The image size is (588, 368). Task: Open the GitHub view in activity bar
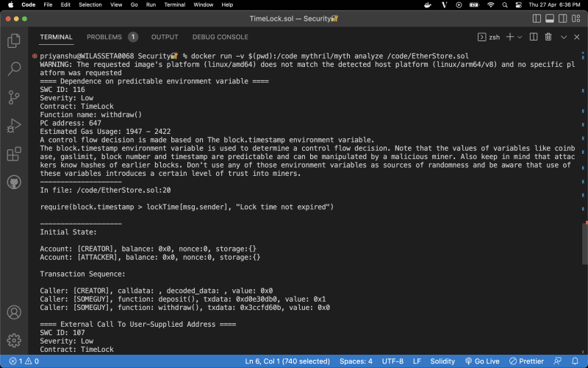tap(14, 183)
